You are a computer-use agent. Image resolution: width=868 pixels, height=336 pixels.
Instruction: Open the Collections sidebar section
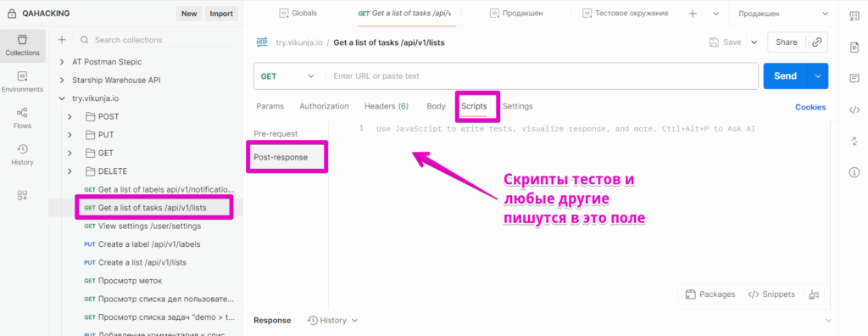22,46
